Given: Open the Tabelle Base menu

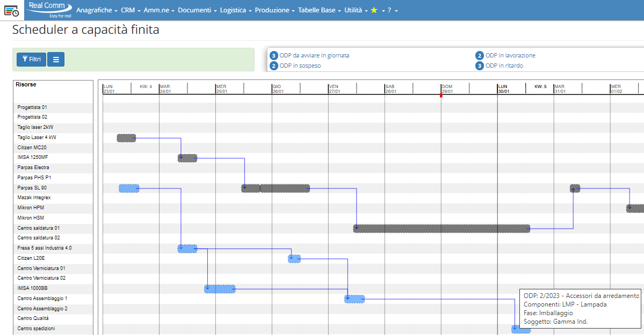Looking at the screenshot, I should click(x=320, y=10).
